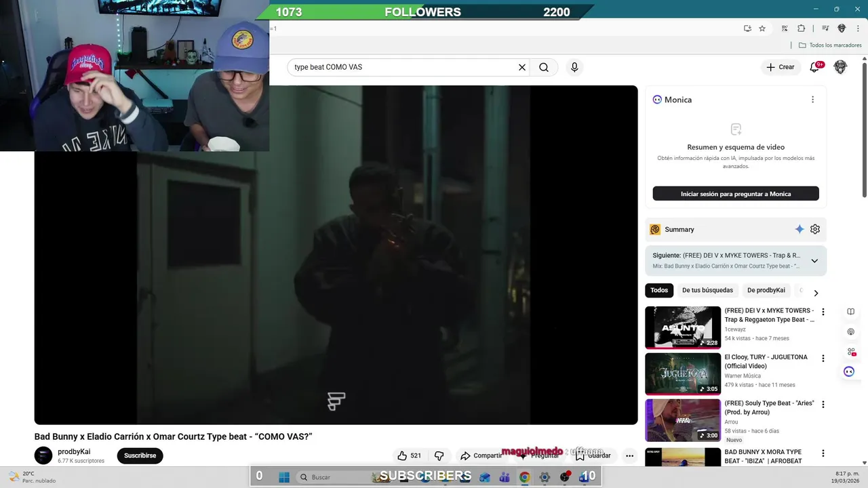Select the De prodbyKai chip
This screenshot has height=488, width=868.
[766, 290]
